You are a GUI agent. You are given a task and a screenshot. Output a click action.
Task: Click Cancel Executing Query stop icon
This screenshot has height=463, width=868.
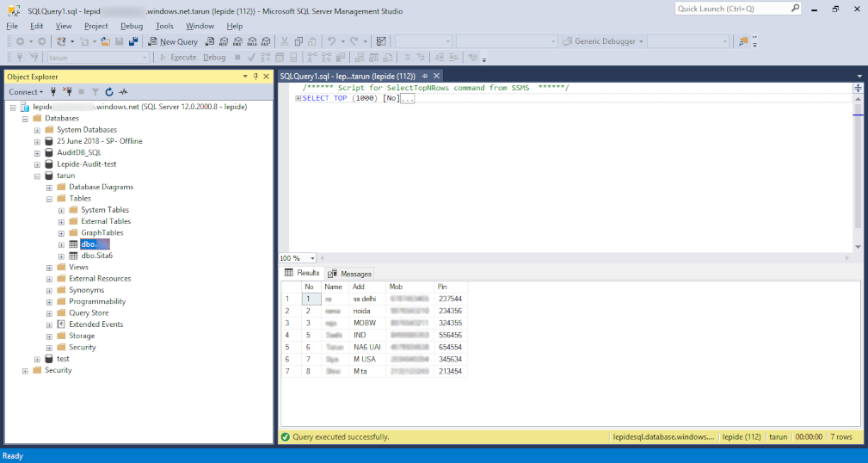tap(237, 57)
